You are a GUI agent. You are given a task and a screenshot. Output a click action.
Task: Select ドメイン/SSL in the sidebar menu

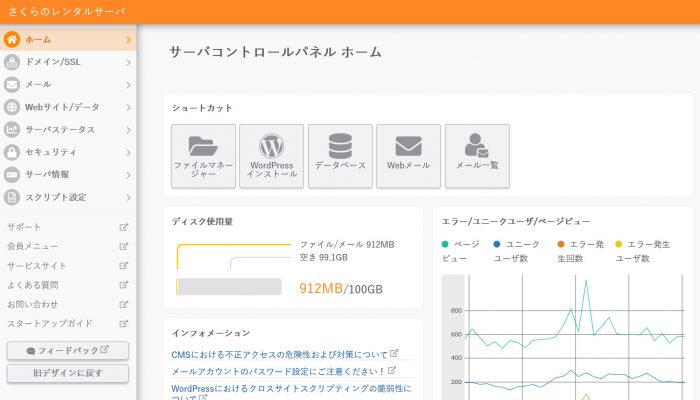coord(68,62)
